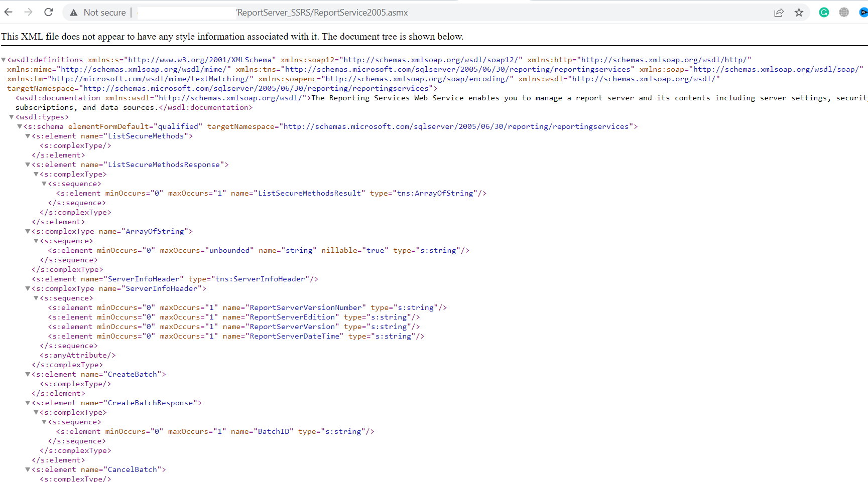Collapse the ListSecureMethodsResponse element node

click(x=28, y=165)
